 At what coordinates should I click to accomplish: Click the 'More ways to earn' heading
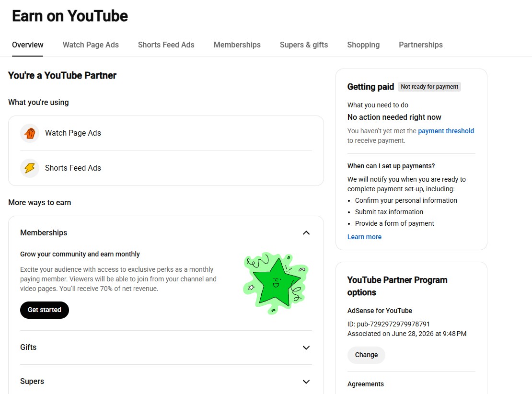coord(40,203)
